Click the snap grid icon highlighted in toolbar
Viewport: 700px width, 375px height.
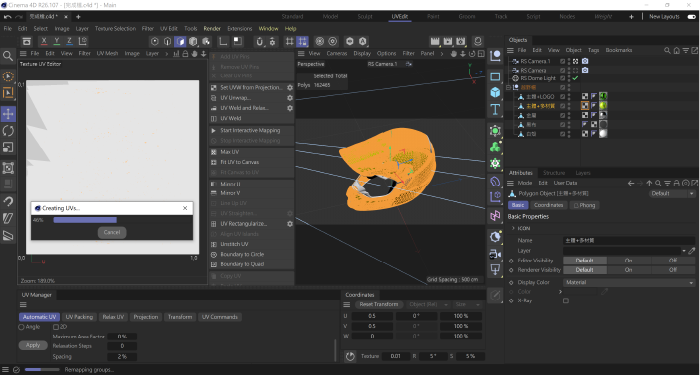click(302, 42)
